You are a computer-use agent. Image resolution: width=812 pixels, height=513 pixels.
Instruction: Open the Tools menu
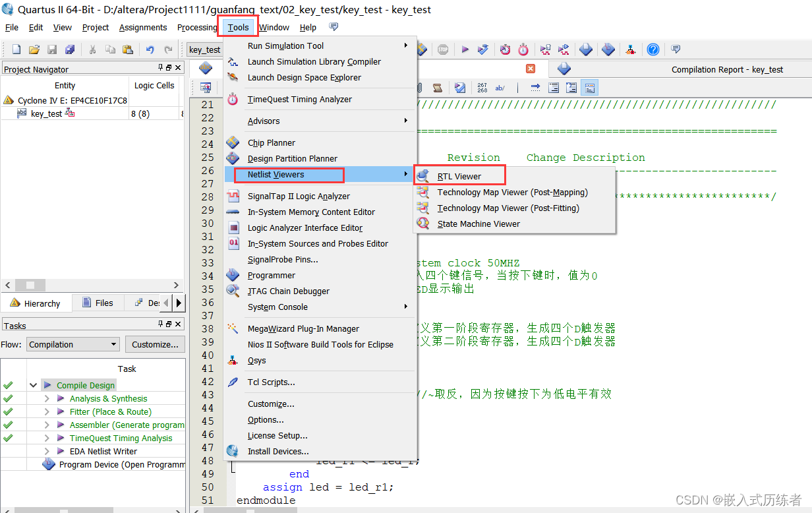tap(238, 27)
